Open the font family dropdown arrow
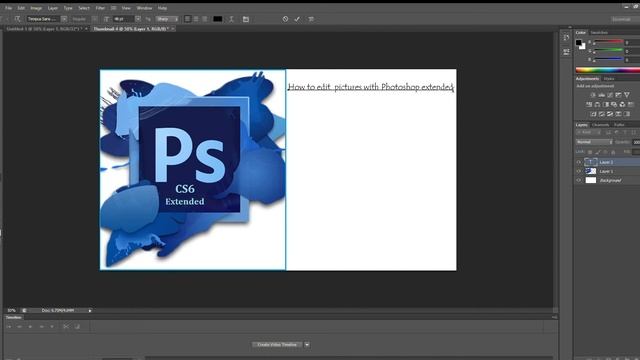Screen dimensions: 640x360 tap(64, 19)
